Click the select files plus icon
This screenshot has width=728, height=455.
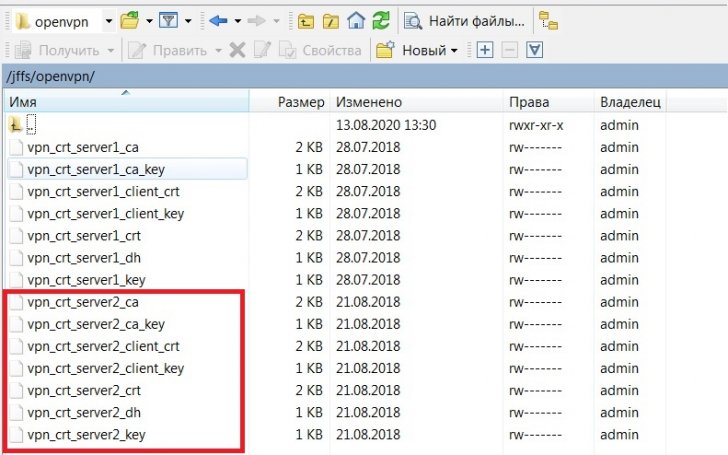click(x=485, y=50)
